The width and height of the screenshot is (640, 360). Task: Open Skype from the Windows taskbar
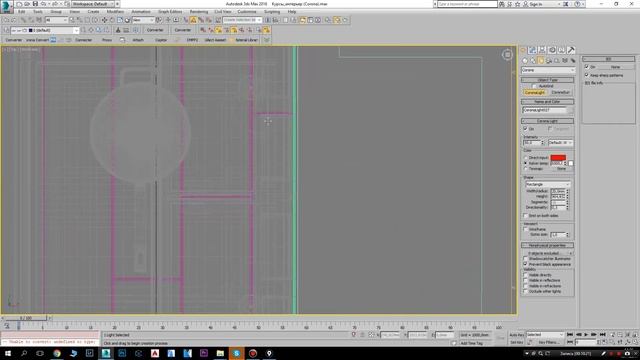(236, 353)
